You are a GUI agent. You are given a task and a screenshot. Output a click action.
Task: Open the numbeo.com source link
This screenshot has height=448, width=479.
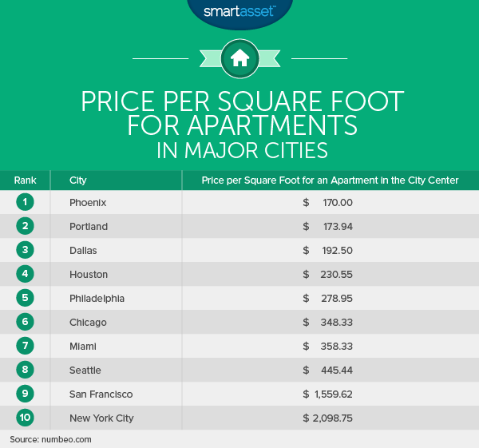pos(66,439)
